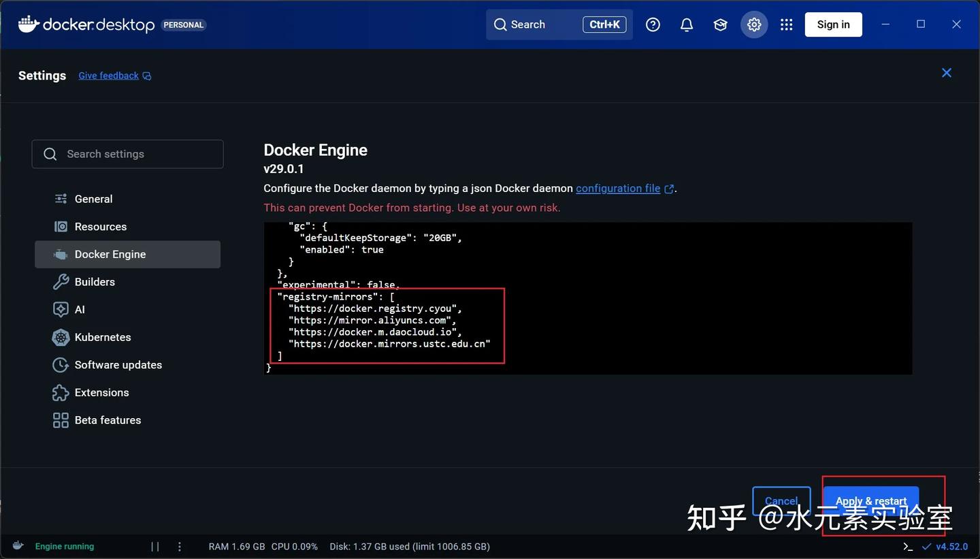Open the three-dot options menu in status bar
Screen dimensions: 980x559
point(179,545)
